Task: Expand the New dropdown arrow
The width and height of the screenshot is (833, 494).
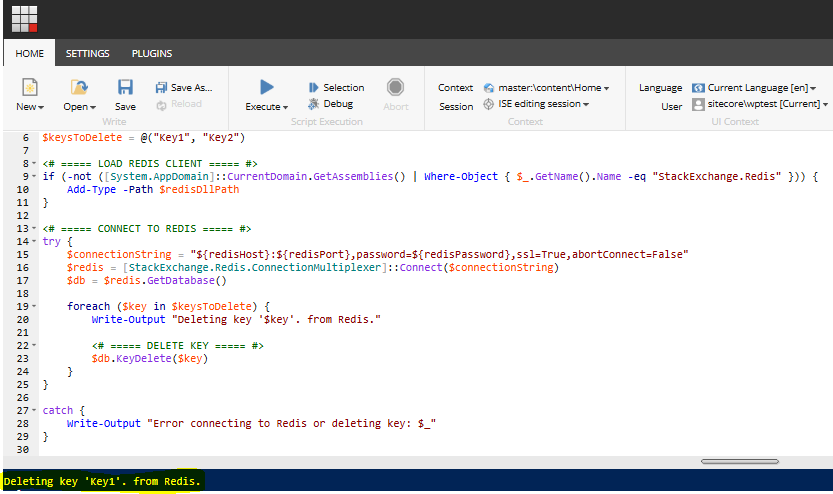Action: [x=40, y=107]
